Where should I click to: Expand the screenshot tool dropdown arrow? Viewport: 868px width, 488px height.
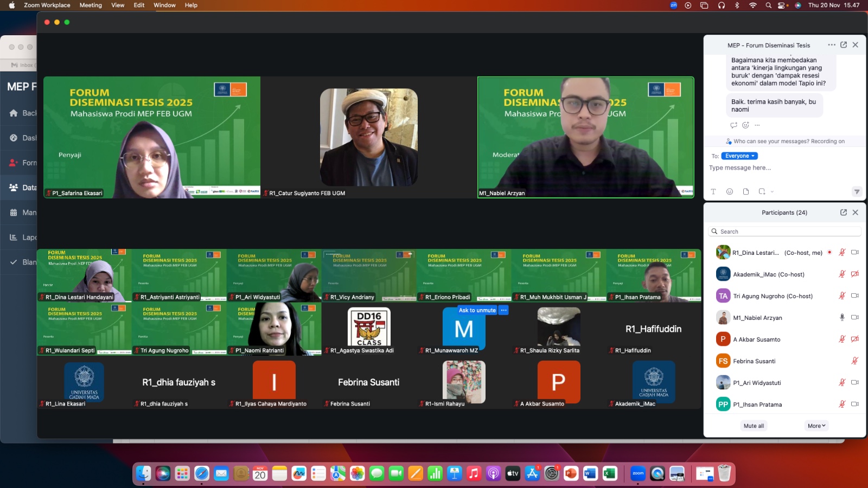point(772,191)
